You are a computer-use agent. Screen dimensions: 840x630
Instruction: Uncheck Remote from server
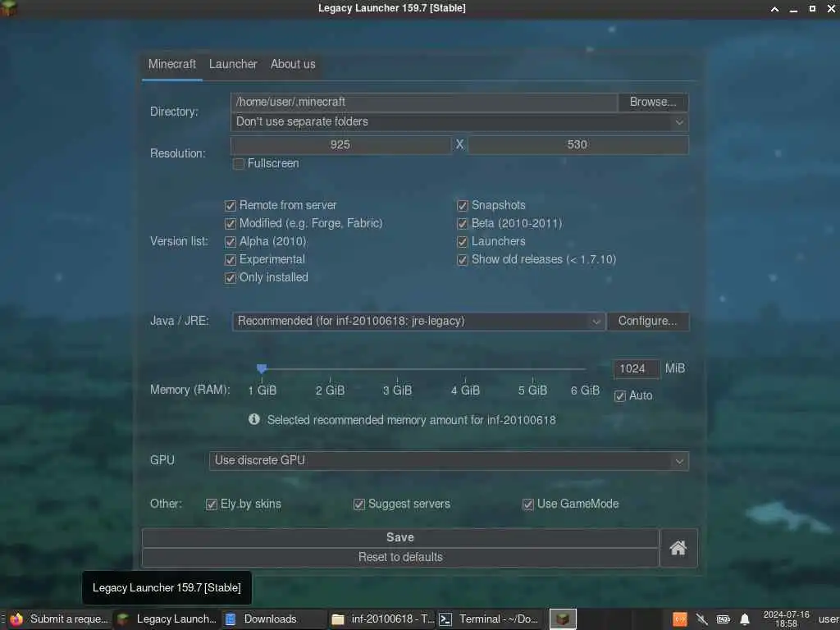pos(231,206)
